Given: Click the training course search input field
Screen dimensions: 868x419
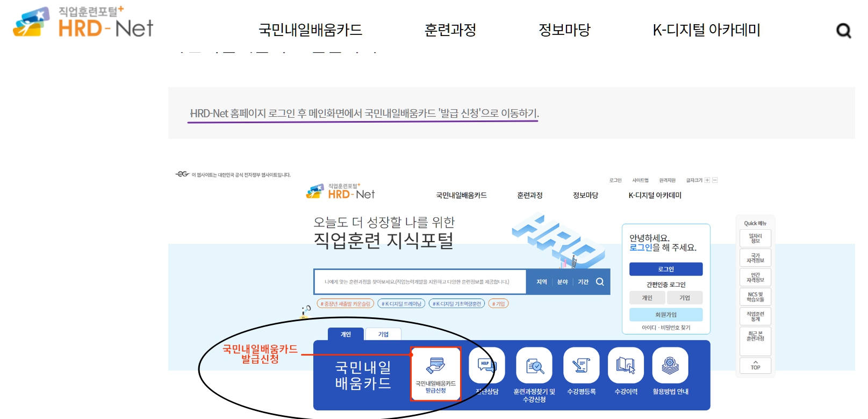Looking at the screenshot, I should [420, 281].
